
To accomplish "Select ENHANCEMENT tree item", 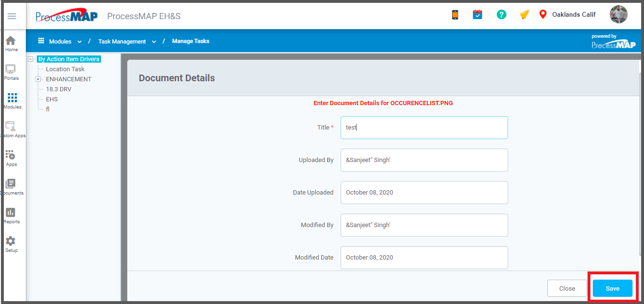I will coord(68,79).
